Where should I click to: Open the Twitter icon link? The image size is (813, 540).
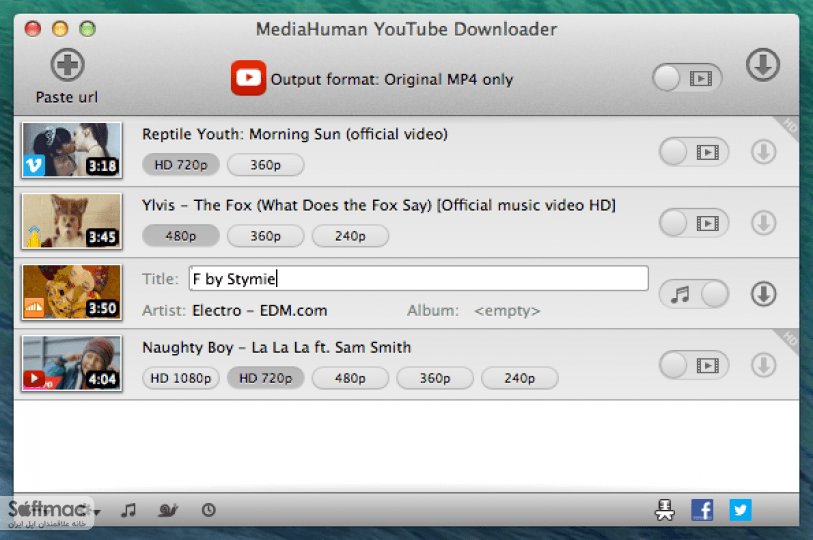[x=740, y=510]
